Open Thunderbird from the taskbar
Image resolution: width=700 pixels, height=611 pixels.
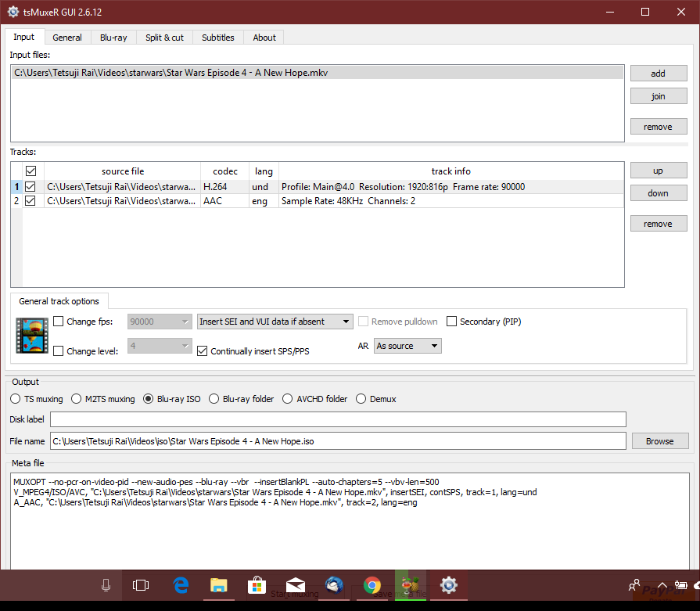(x=334, y=585)
